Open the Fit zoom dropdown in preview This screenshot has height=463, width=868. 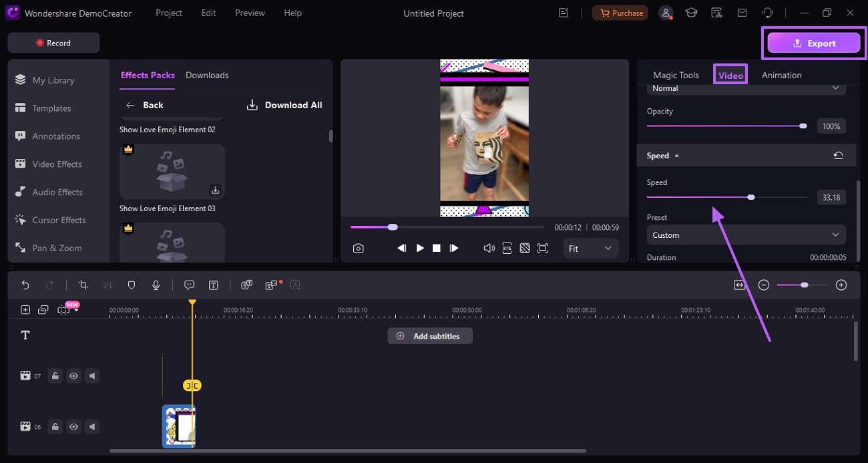(x=590, y=248)
